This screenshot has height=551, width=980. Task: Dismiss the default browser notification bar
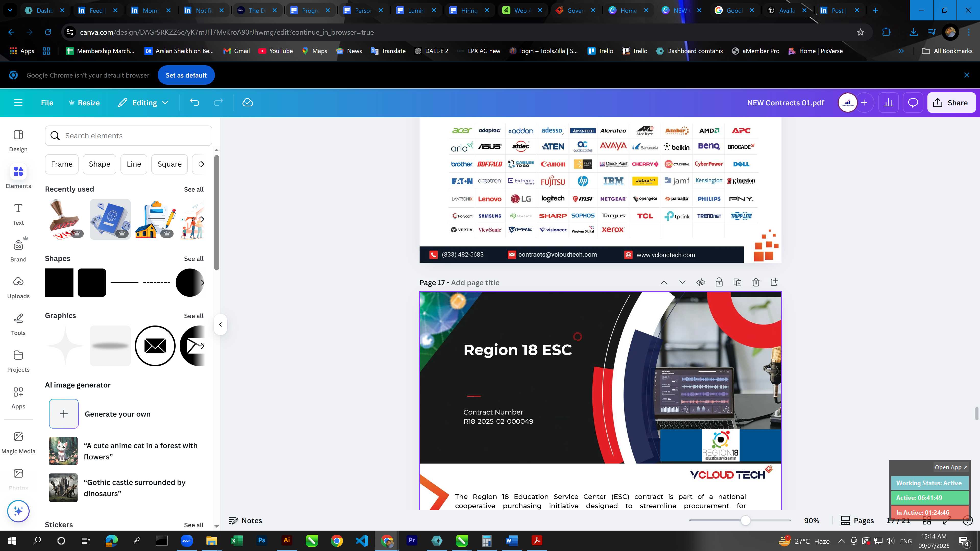(967, 75)
